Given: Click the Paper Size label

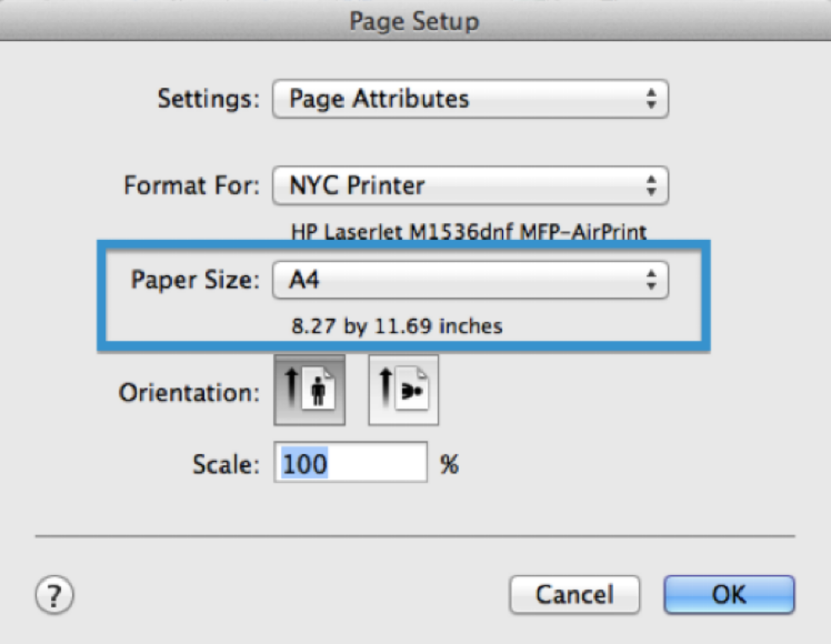Looking at the screenshot, I should click(x=195, y=279).
